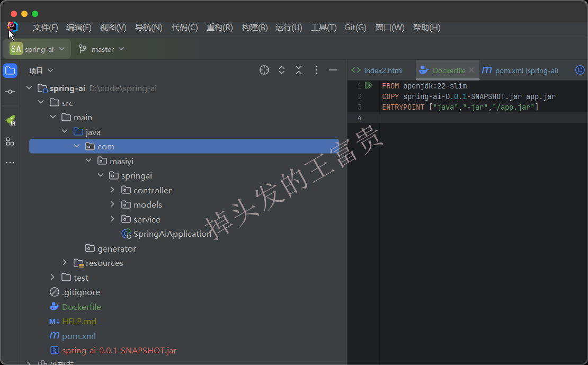This screenshot has height=365, width=588.
Task: Expand the controller package
Action: (112, 190)
